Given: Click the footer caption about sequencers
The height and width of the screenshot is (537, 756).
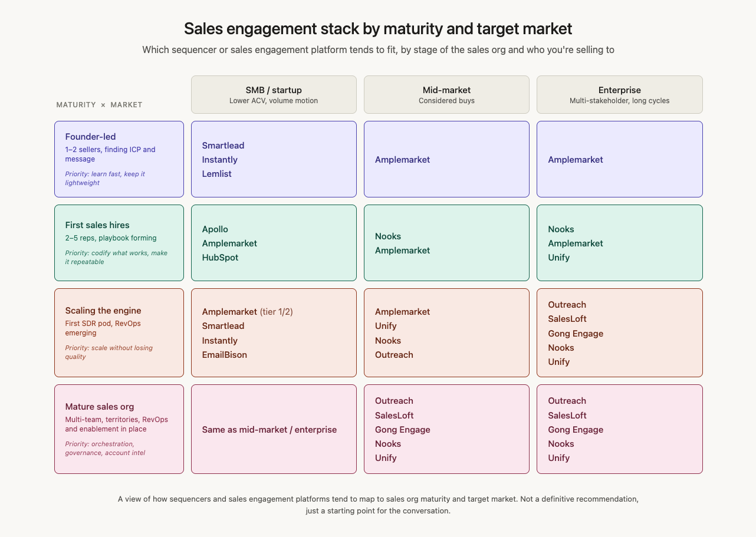Looking at the screenshot, I should [378, 505].
